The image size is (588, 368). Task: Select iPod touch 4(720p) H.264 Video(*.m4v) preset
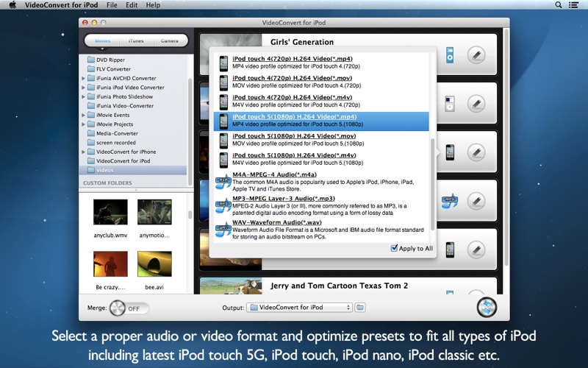click(321, 101)
